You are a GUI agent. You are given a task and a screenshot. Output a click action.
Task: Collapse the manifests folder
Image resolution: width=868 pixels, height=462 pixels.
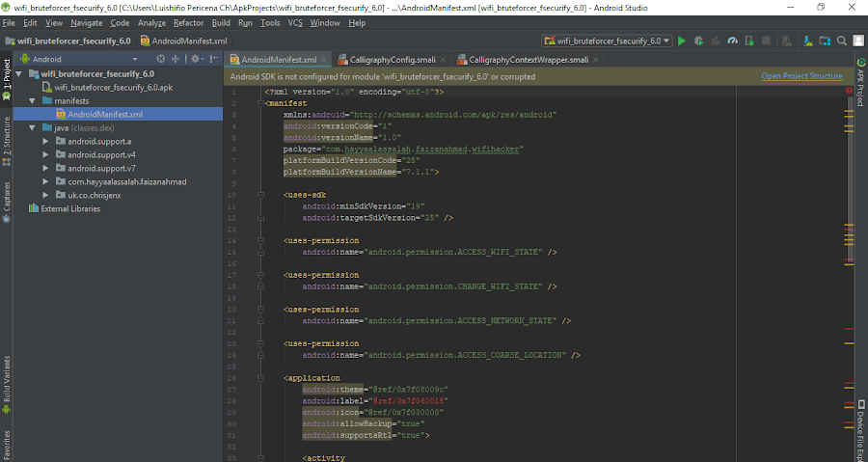33,100
